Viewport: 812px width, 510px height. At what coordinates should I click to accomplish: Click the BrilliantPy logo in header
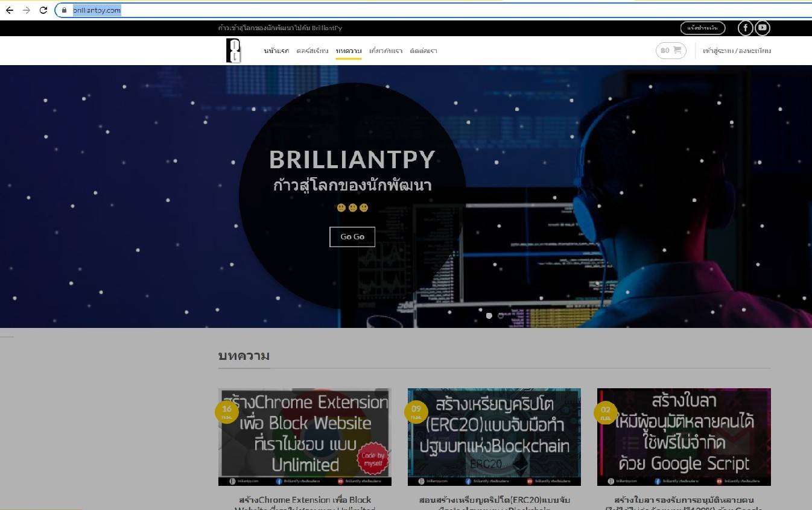(x=233, y=51)
